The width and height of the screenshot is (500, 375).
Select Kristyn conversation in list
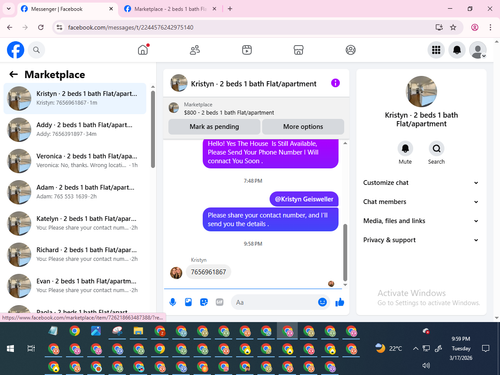click(75, 98)
